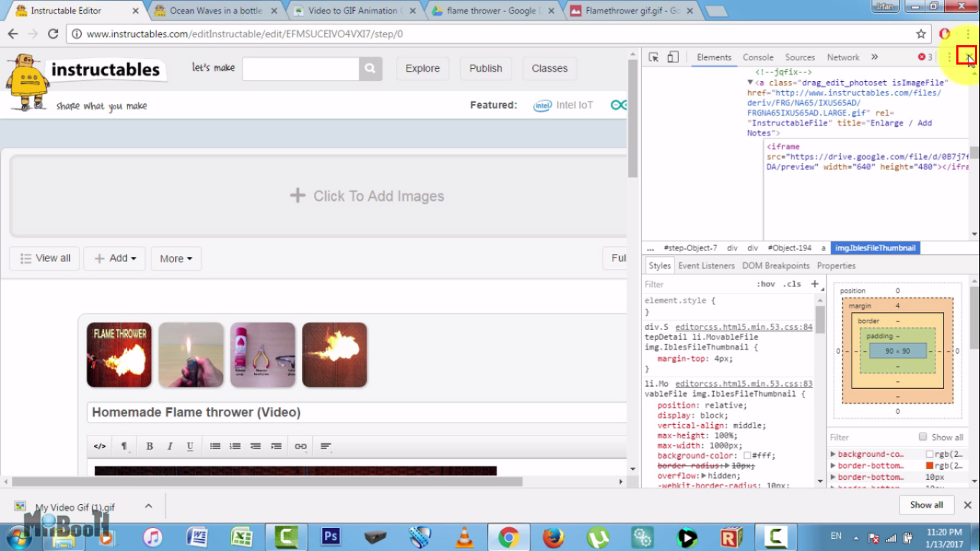Open Firefox from the taskbar
This screenshot has height=551, width=980.
click(553, 537)
